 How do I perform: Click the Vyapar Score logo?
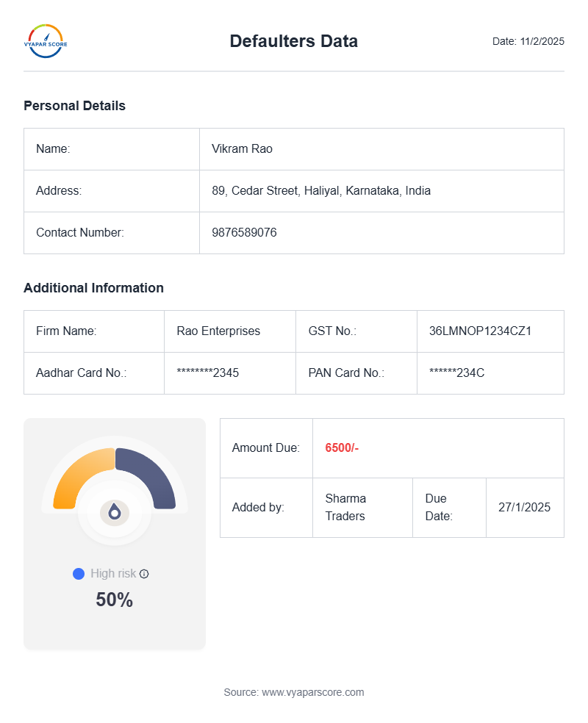coord(46,41)
